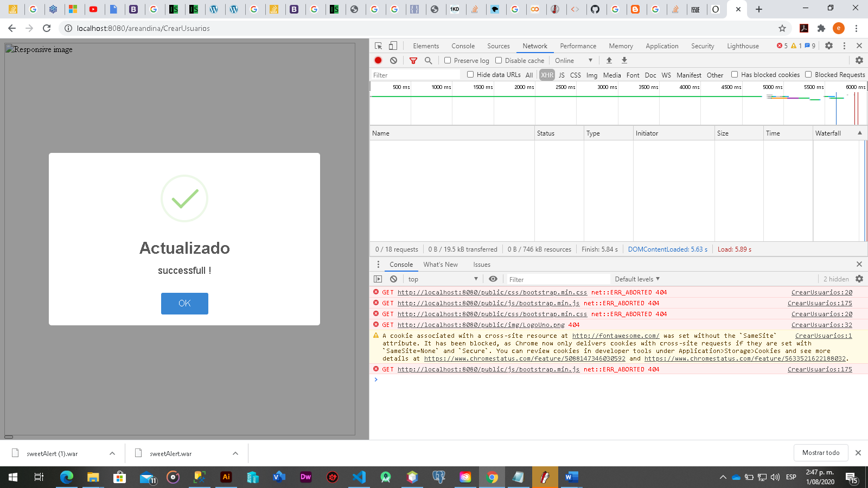This screenshot has width=868, height=488.
Task: Open the Lighthouse tab
Action: [x=743, y=46]
